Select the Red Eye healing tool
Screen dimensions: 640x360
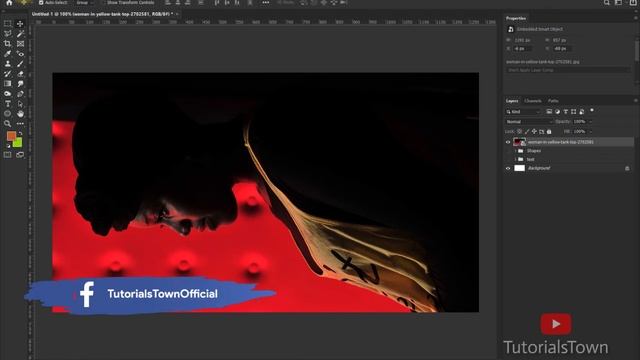click(20, 53)
